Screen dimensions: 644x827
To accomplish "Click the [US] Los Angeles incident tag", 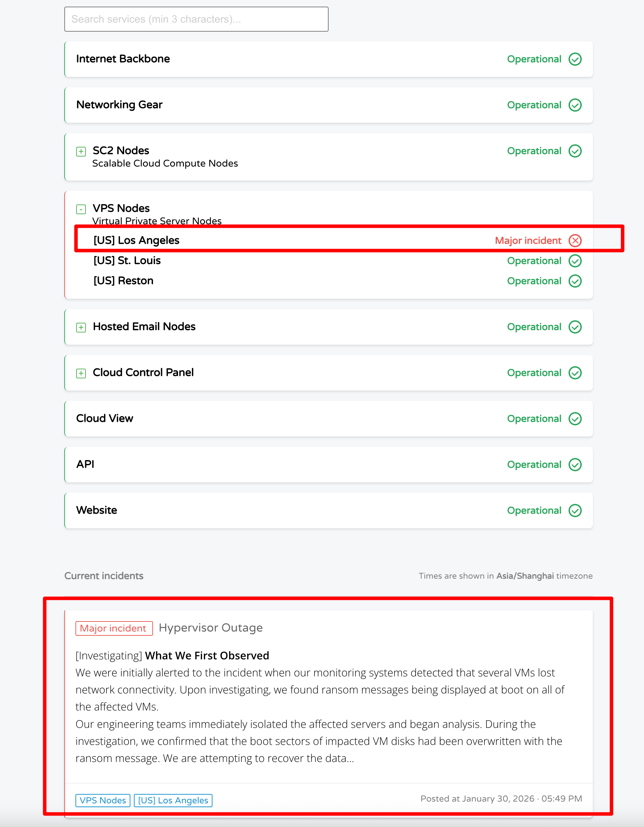I will tap(173, 800).
